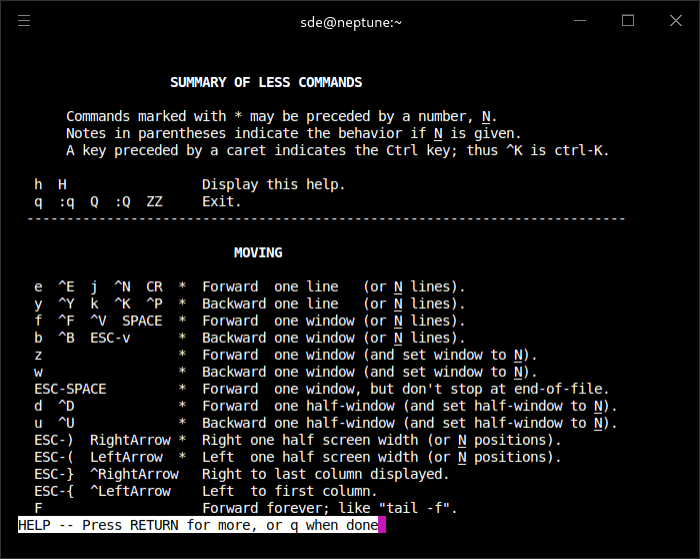Maximize the terminal window
Viewport: 700px width, 559px height.
628,21
